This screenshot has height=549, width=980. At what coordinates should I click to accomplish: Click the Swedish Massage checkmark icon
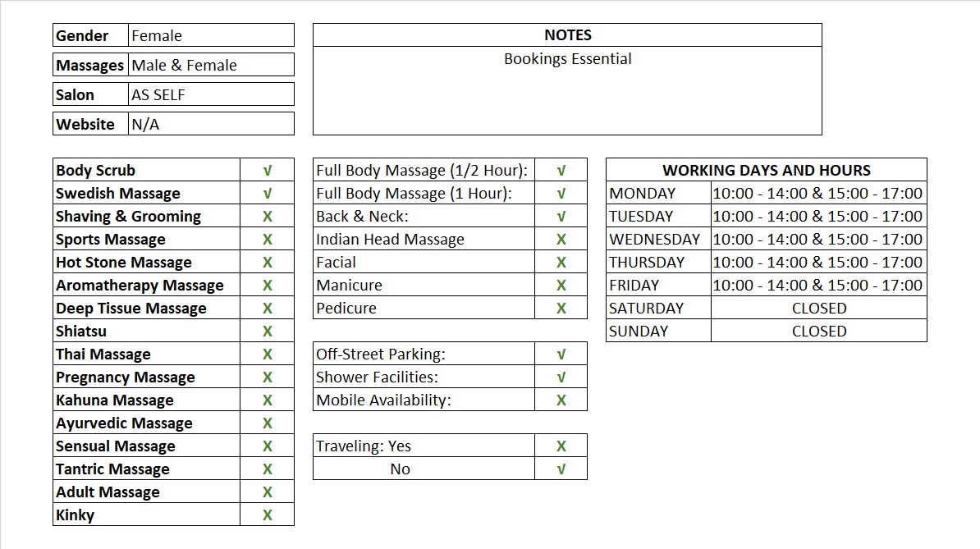click(x=267, y=194)
